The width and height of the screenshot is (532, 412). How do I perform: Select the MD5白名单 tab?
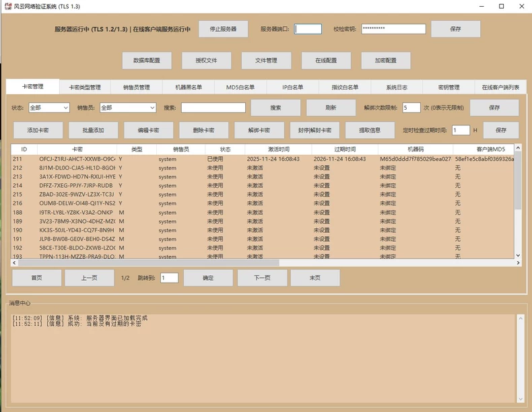pos(240,87)
